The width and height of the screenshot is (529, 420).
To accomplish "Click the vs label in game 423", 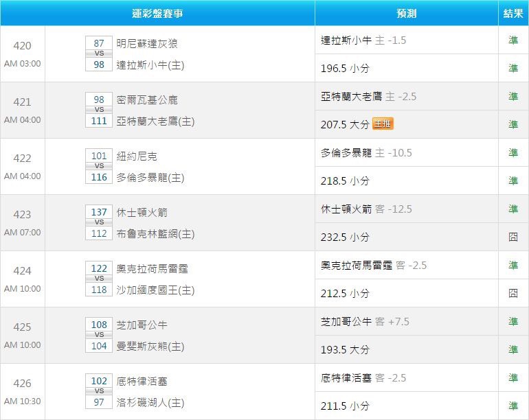I will pyautogui.click(x=99, y=222).
